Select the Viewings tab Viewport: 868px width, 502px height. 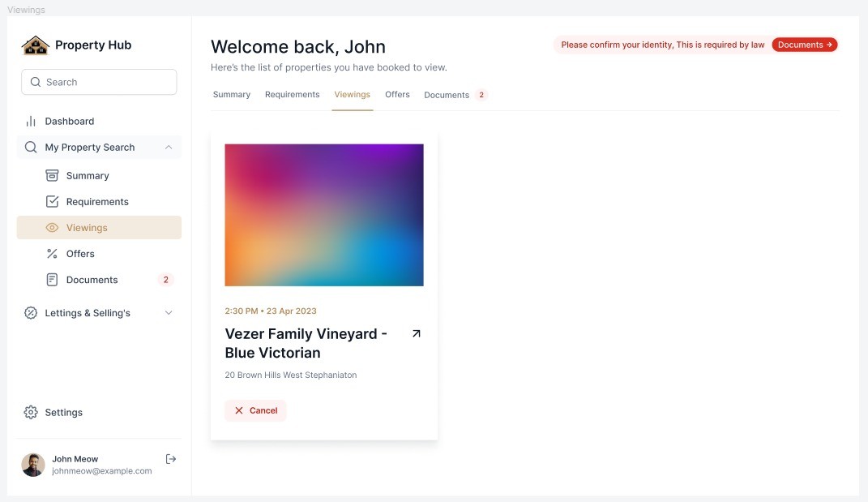pos(352,95)
